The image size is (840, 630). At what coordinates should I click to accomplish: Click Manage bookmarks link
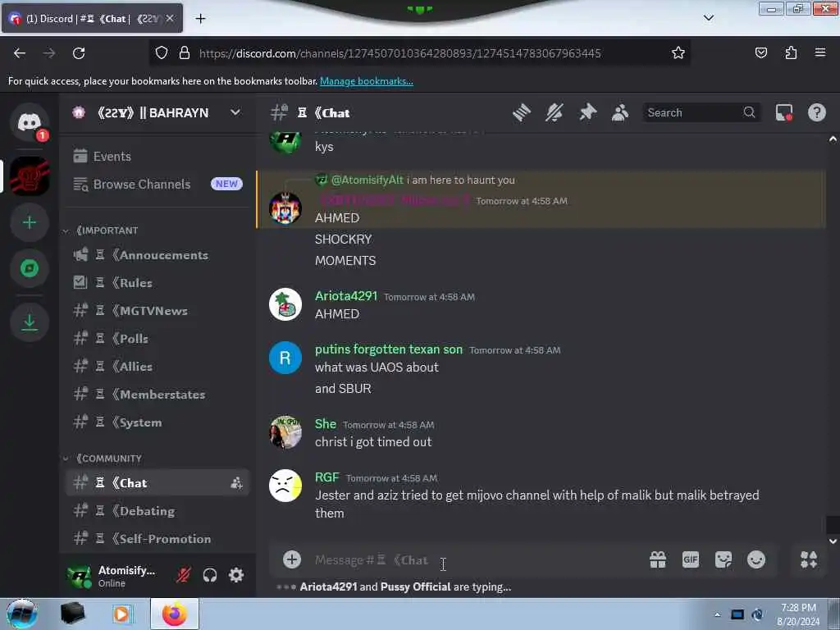coord(367,81)
